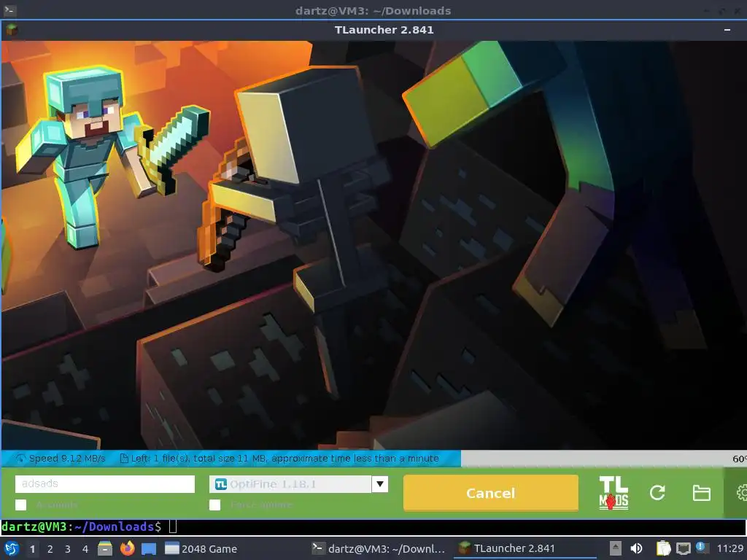Cancel the download

pyautogui.click(x=491, y=493)
